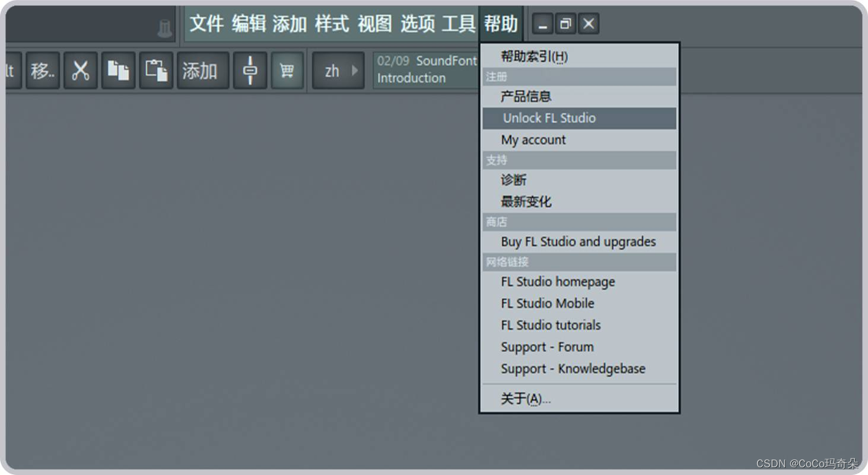Minimize the FL Studio window
The image size is (868, 475).
point(542,24)
